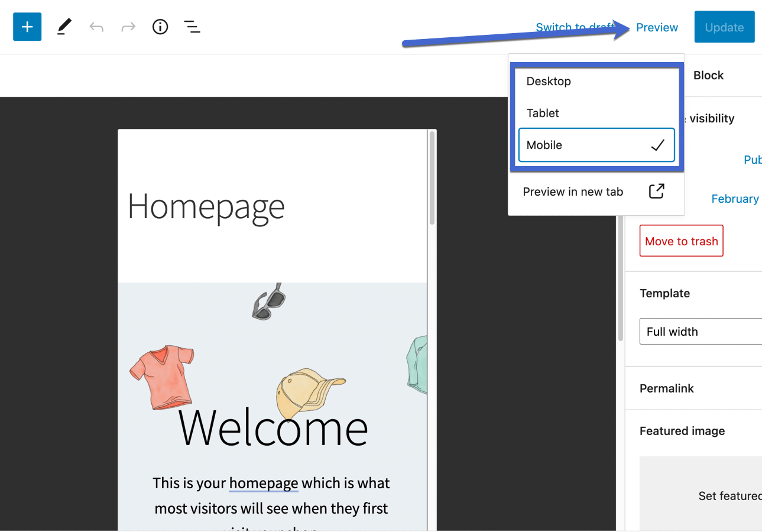Open the Full width template selector

(x=700, y=331)
